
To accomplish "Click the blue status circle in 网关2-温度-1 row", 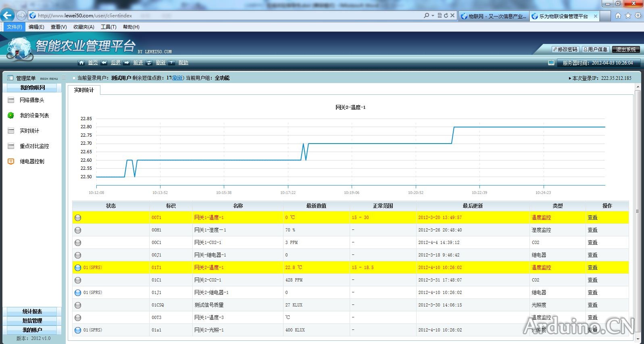I will (x=78, y=268).
